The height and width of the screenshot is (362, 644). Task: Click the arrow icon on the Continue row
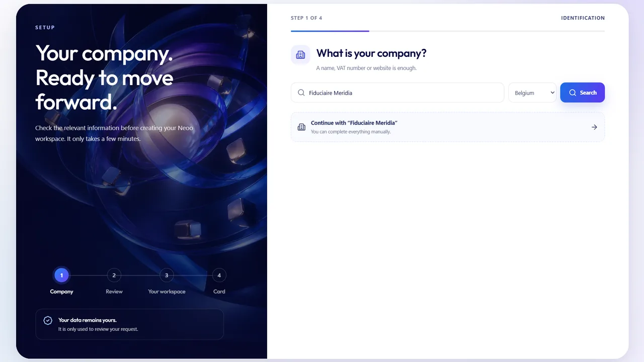(594, 127)
